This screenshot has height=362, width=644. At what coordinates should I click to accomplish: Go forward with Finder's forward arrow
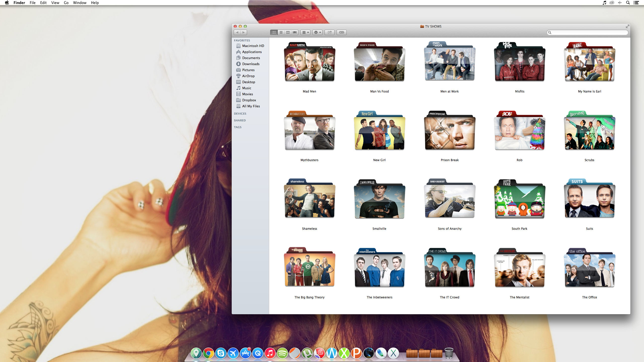coord(244,32)
